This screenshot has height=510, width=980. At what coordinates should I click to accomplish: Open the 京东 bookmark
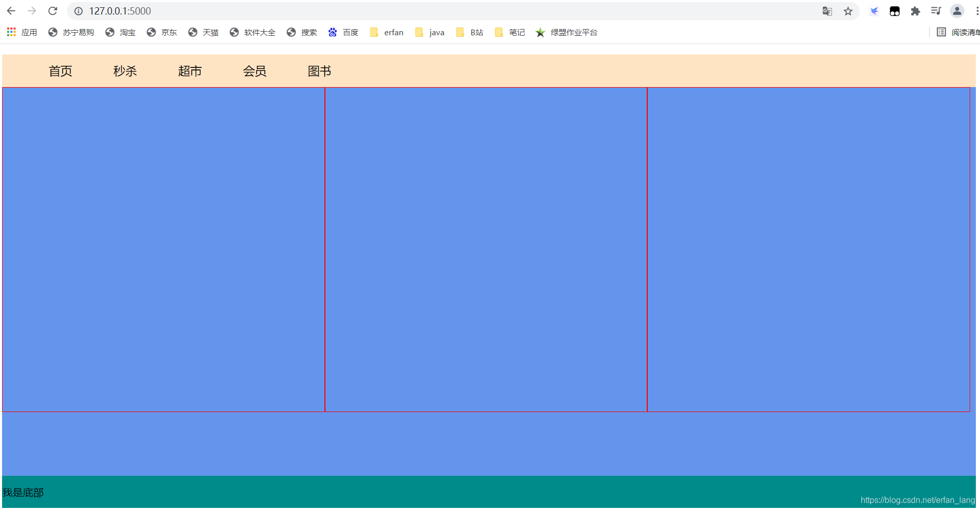(162, 32)
